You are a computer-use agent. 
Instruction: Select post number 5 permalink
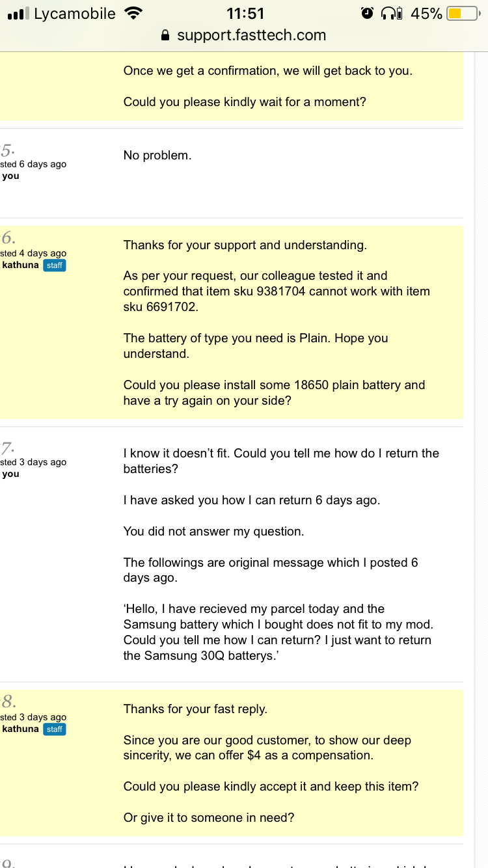pyautogui.click(x=7, y=150)
